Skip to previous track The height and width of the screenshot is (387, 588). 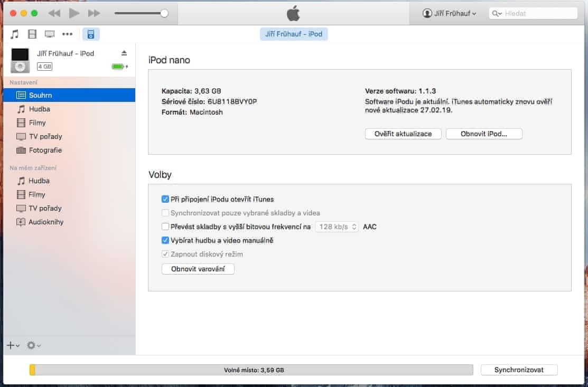54,14
